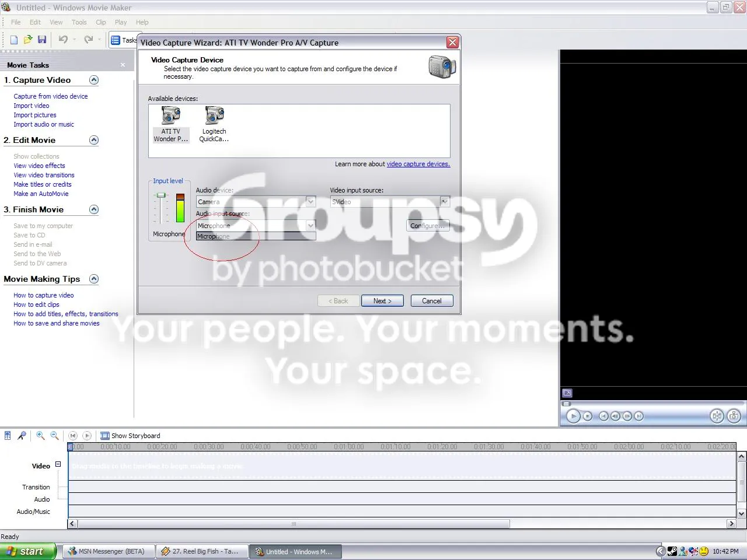Click Stop in the preview monitor

tap(588, 416)
